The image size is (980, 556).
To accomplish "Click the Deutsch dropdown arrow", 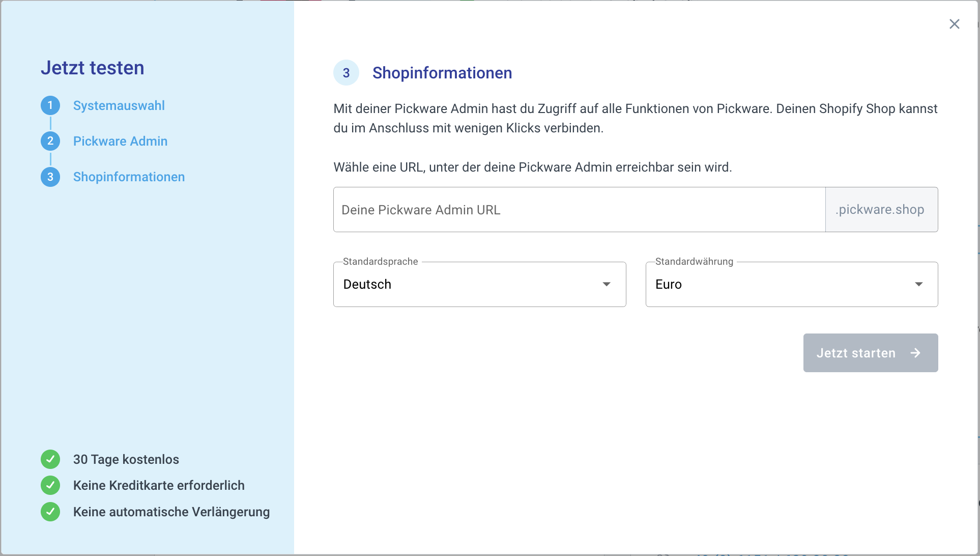I will [x=606, y=284].
